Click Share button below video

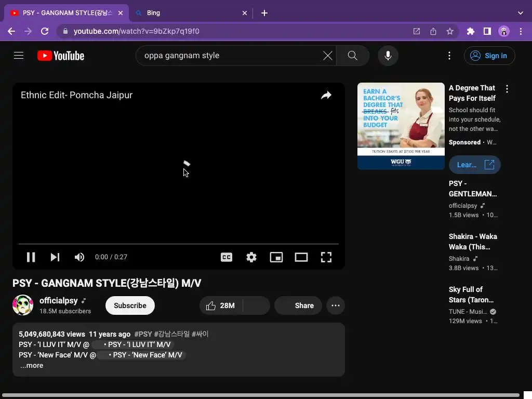298,305
